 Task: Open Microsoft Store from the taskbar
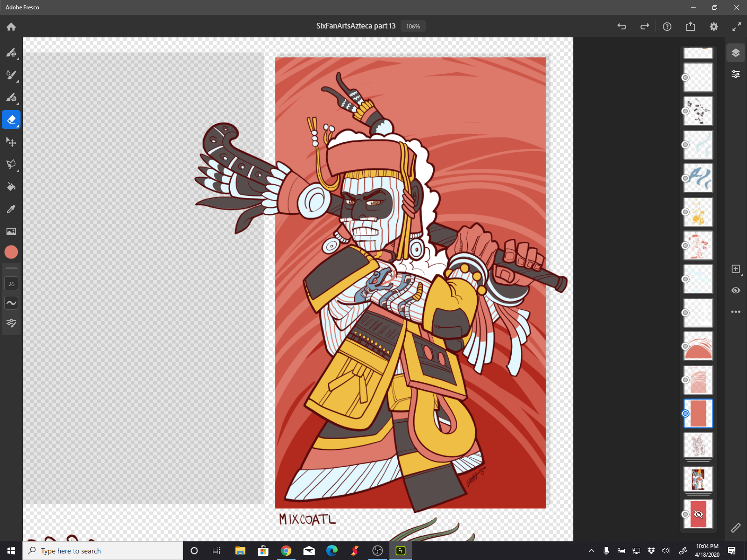(x=263, y=551)
